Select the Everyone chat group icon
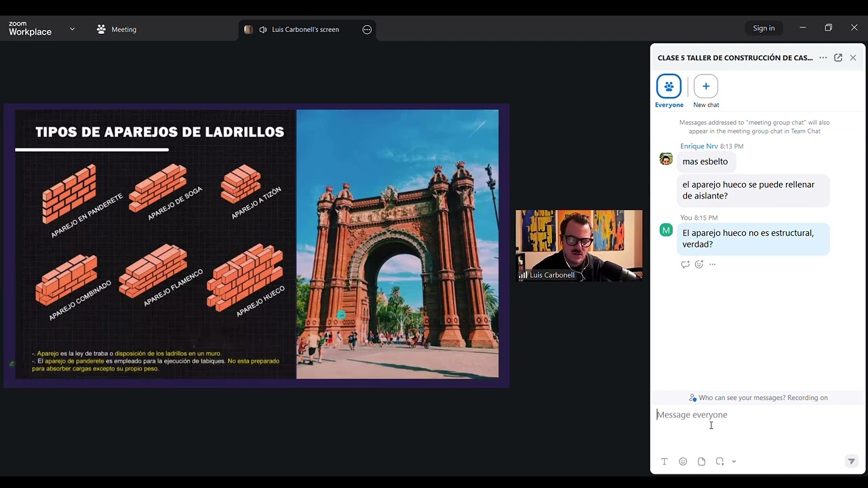Viewport: 868px width, 488px height. coord(669,86)
